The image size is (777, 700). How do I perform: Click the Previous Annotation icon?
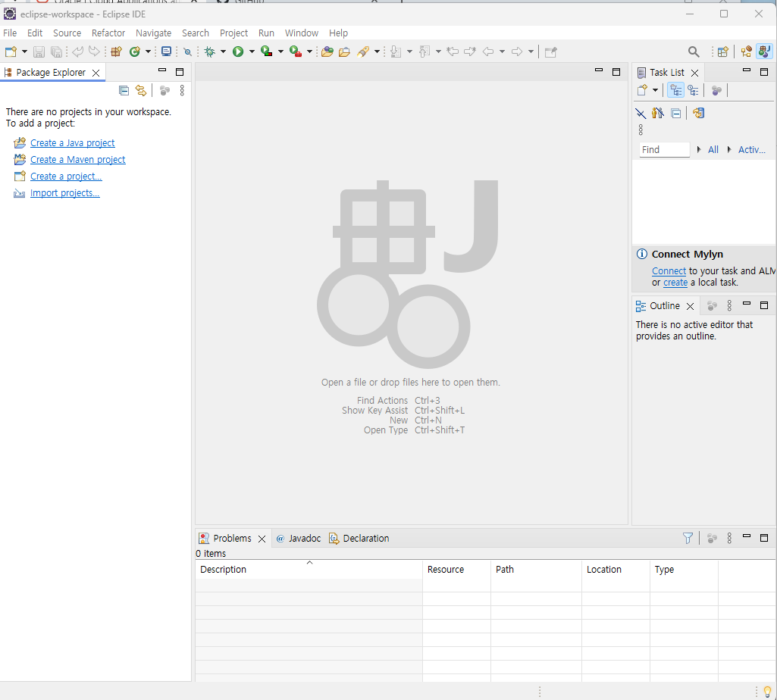425,52
